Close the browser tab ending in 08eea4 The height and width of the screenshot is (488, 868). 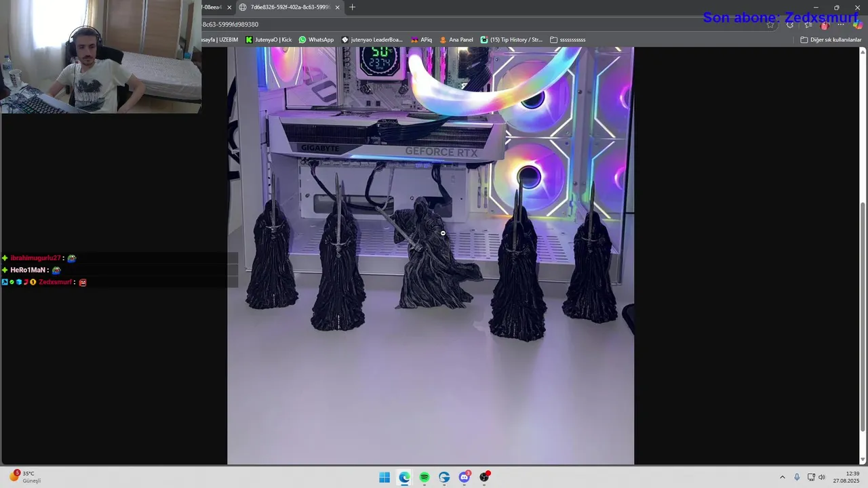[229, 7]
